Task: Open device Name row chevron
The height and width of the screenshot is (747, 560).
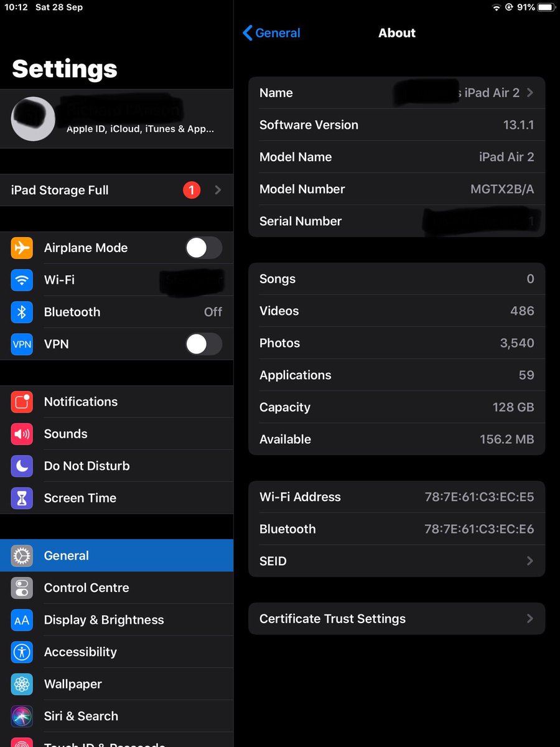Action: [x=530, y=93]
